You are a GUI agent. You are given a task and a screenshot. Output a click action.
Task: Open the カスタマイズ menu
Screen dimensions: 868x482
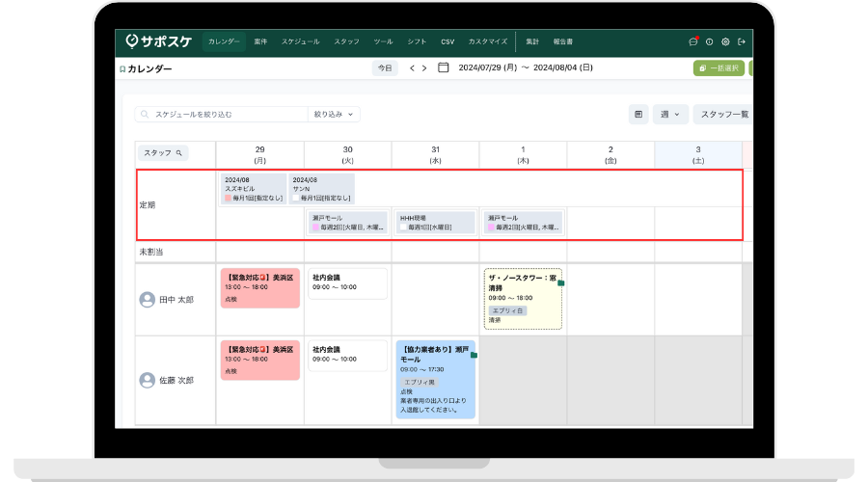click(488, 41)
